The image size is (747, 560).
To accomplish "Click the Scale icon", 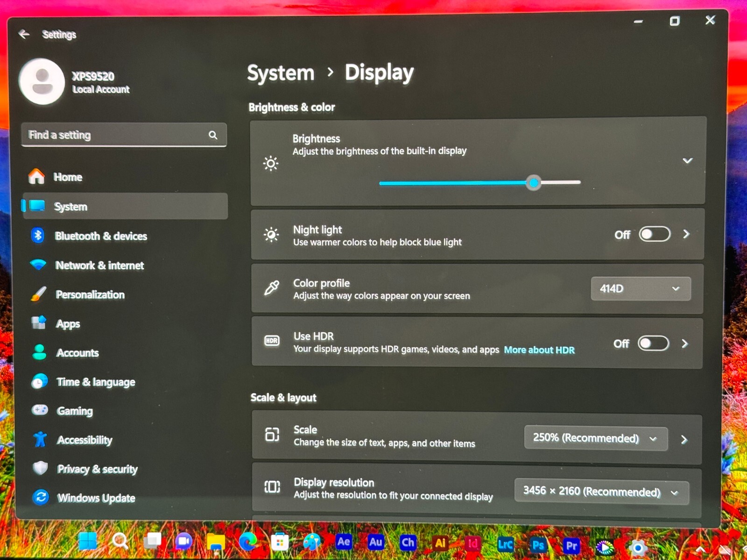I will click(272, 434).
